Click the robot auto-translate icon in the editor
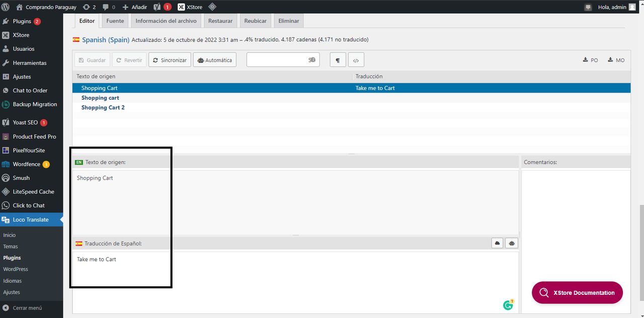 click(x=512, y=243)
